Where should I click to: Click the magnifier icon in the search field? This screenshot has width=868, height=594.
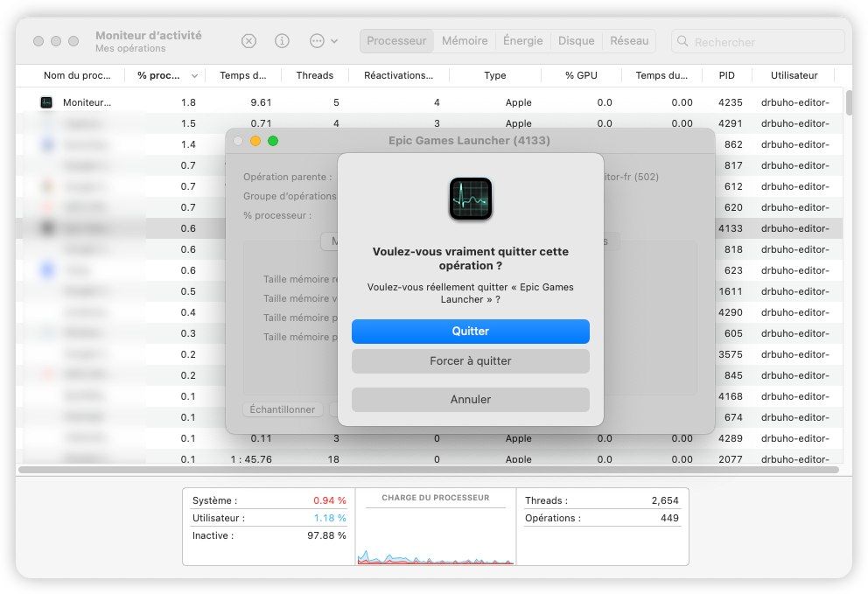point(682,41)
